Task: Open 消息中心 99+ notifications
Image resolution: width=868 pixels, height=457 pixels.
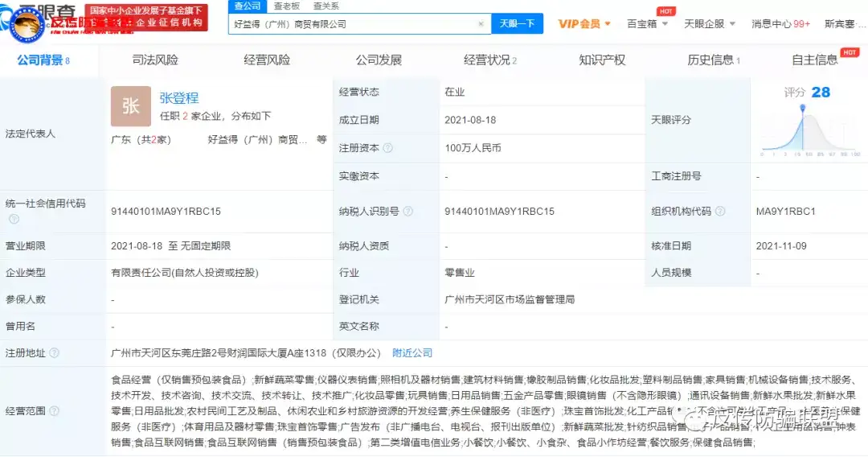Action: [780, 24]
